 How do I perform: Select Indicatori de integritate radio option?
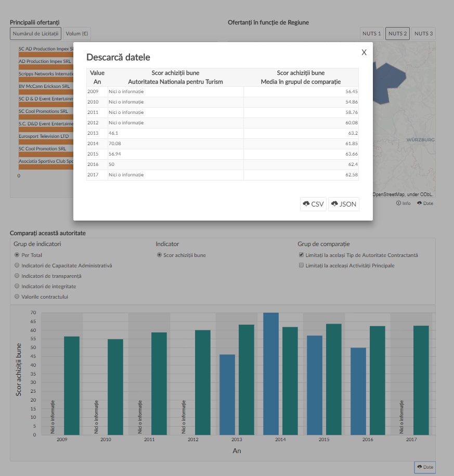(17, 287)
